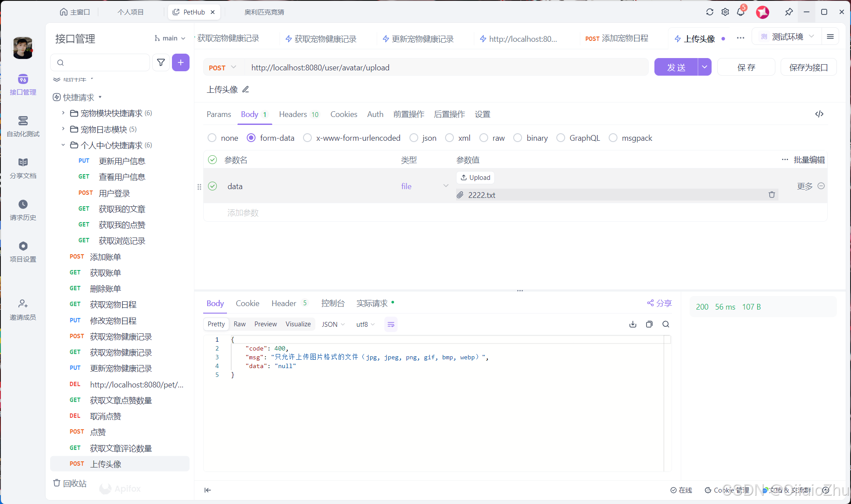The width and height of the screenshot is (851, 504).
Task: Open 项目设置 from the sidebar
Action: [22, 252]
